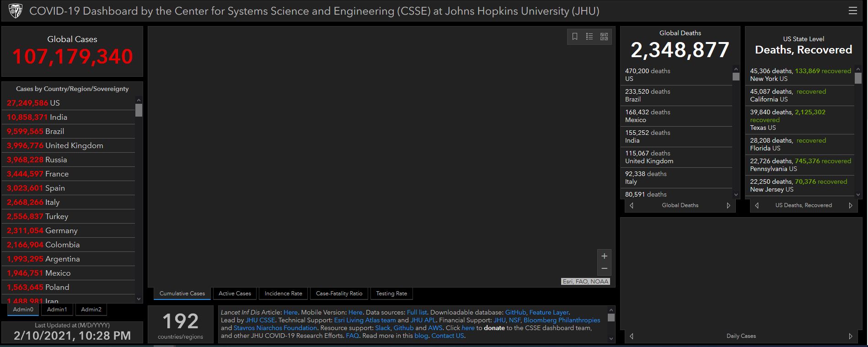Zoom in the map with plus button
This screenshot has width=868, height=347.
click(x=604, y=256)
